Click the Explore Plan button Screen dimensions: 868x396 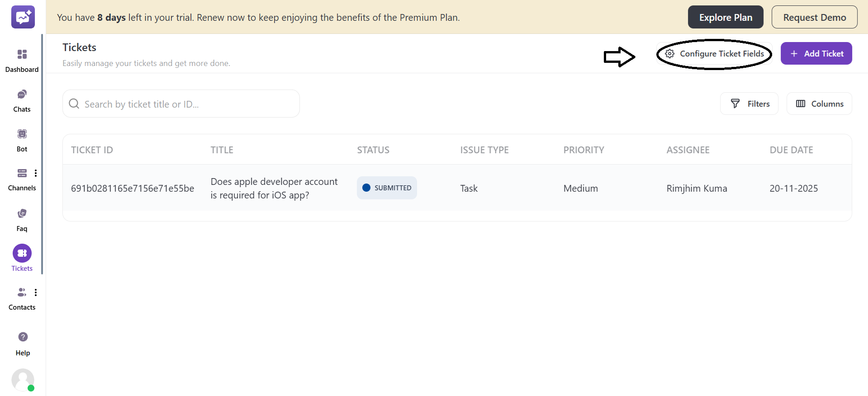[x=726, y=17]
